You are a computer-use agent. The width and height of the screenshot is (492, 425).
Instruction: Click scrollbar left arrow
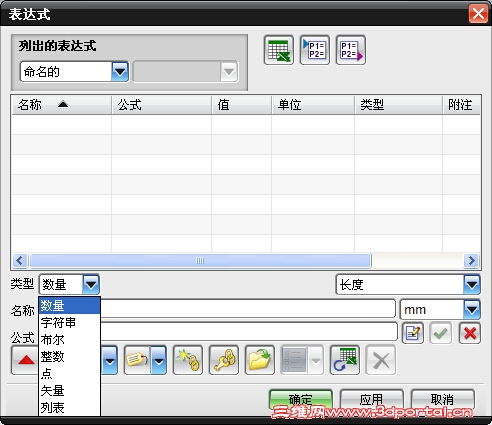point(20,260)
